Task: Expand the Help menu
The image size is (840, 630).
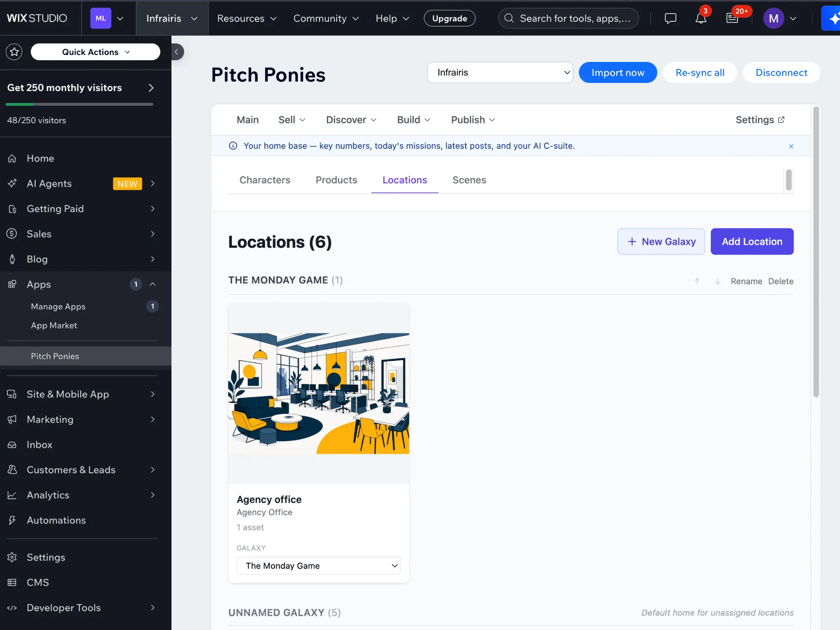Action: point(393,18)
